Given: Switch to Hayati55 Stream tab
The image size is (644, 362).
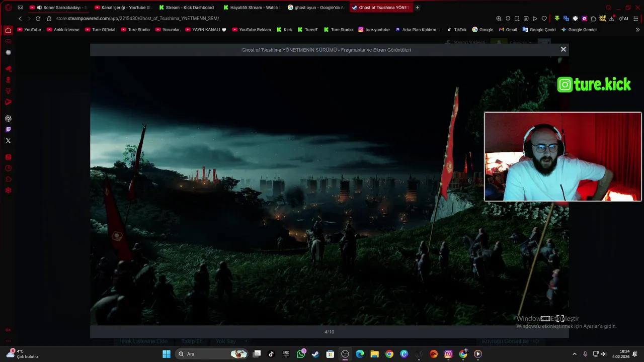Looking at the screenshot, I should coord(251,8).
